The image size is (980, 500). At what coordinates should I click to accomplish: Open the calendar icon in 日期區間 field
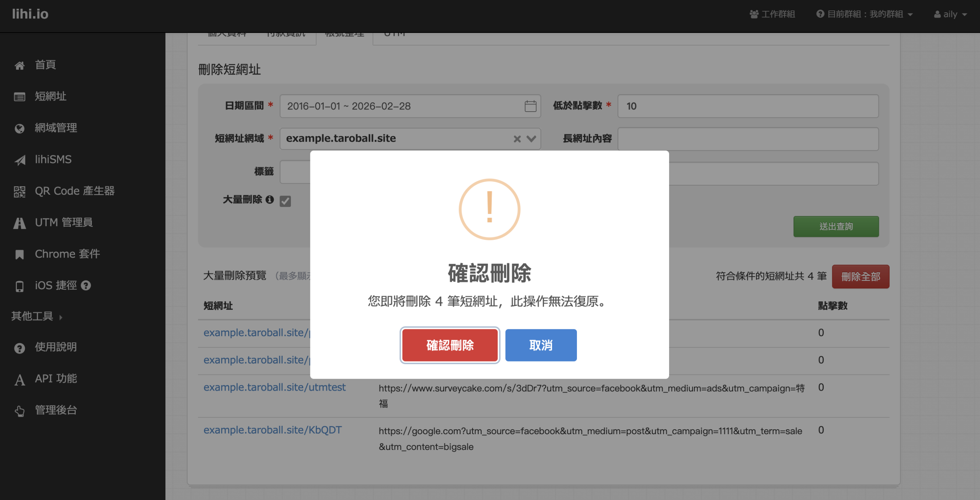click(530, 106)
